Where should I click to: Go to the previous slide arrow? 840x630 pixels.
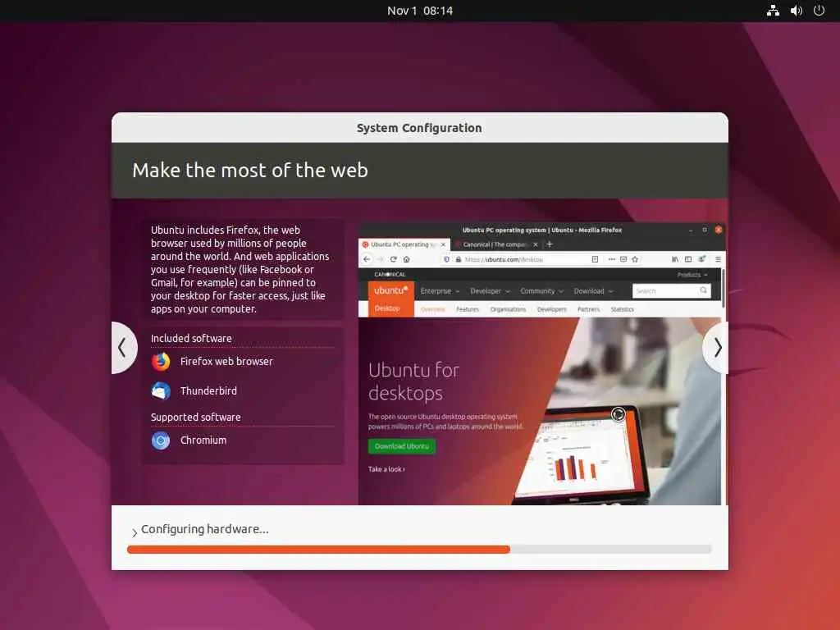pos(123,348)
